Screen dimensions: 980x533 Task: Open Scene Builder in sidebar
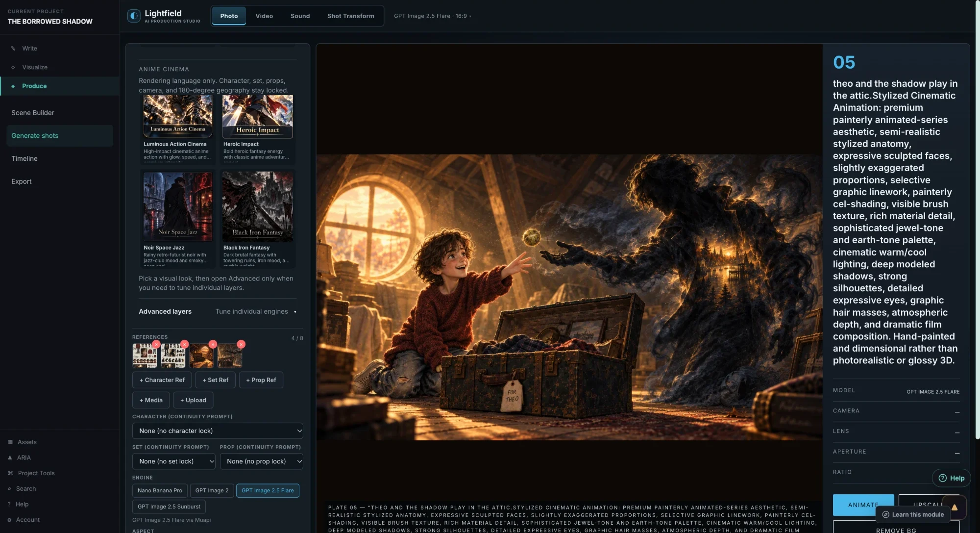click(x=60, y=113)
